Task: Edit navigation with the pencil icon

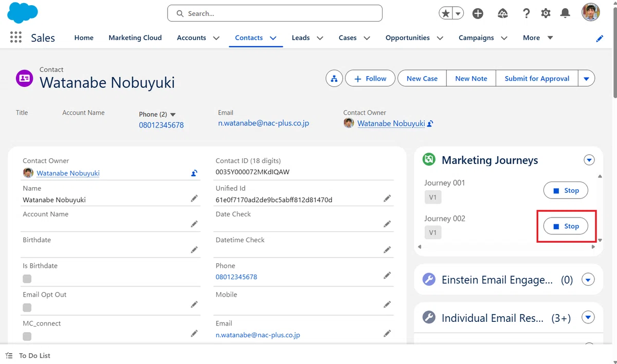Action: coord(600,39)
